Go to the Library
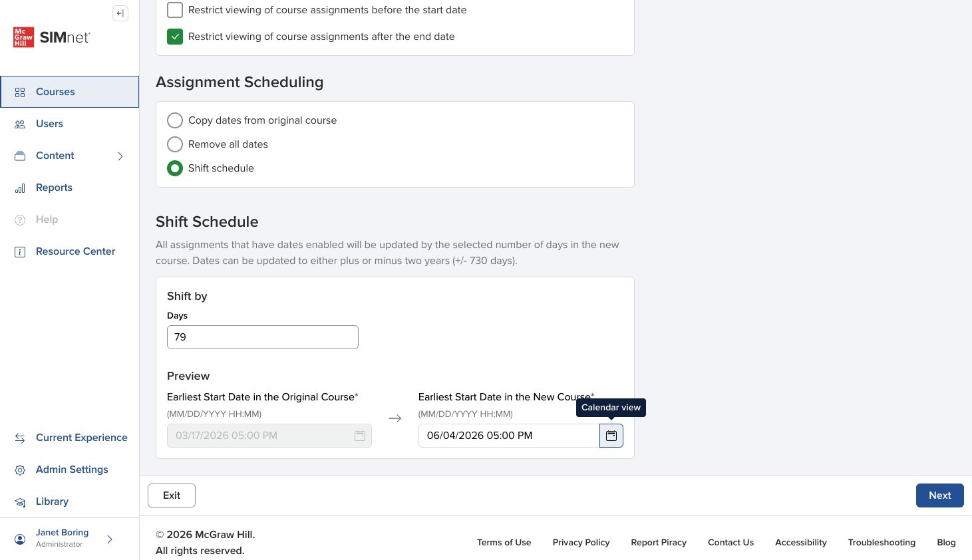 (70, 501)
